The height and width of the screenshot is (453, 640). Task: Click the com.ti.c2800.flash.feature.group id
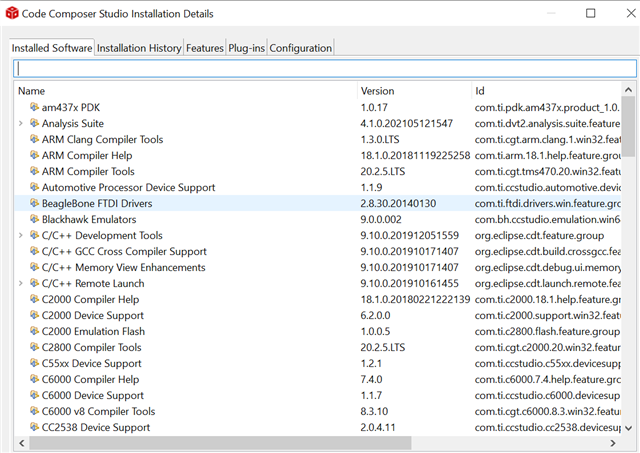click(x=547, y=331)
